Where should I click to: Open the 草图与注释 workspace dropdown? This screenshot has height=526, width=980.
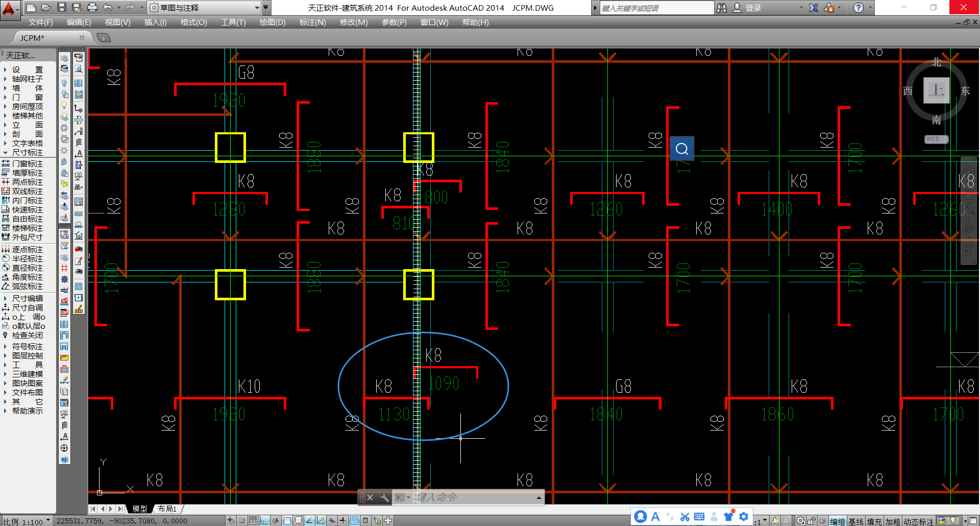tap(204, 8)
